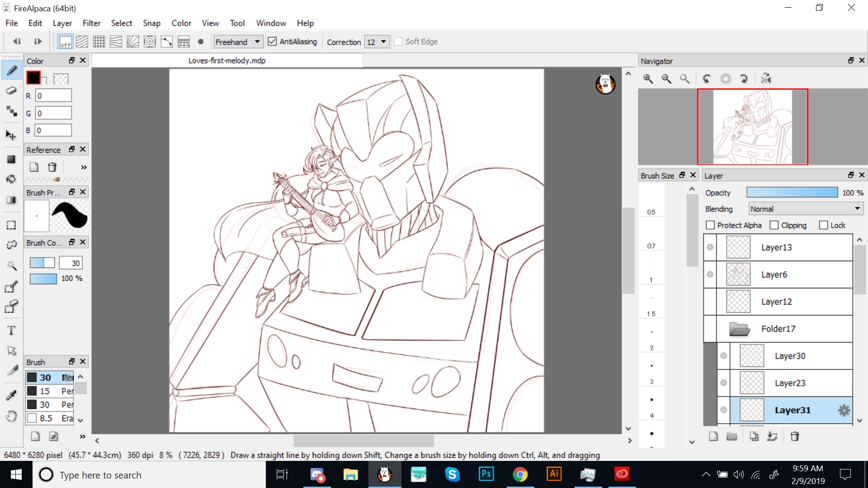Uncheck the AntiAliasing checkbox
Image resolution: width=868 pixels, height=488 pixels.
tap(272, 42)
